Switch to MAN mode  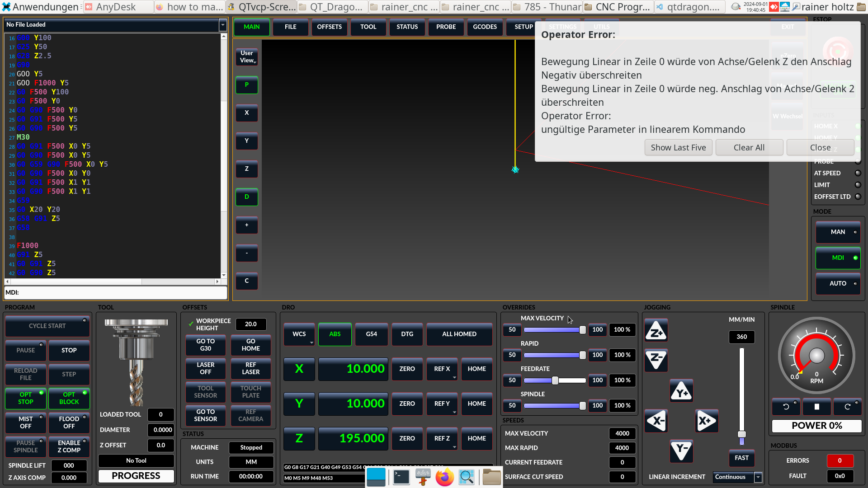tap(838, 232)
